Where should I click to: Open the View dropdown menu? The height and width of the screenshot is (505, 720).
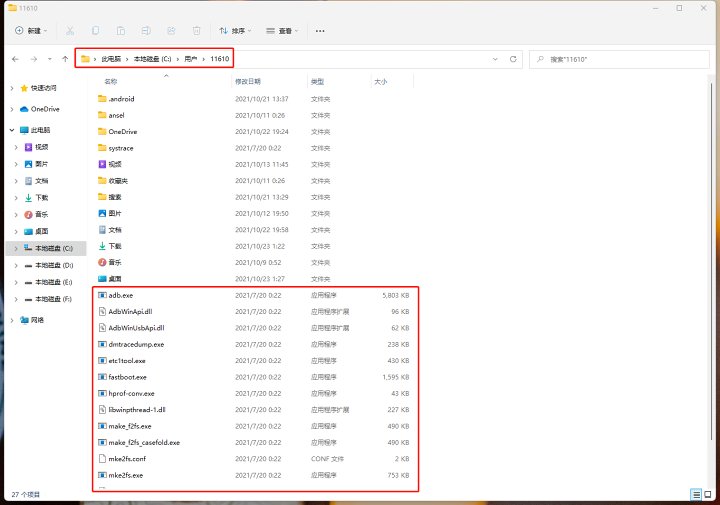tap(282, 31)
